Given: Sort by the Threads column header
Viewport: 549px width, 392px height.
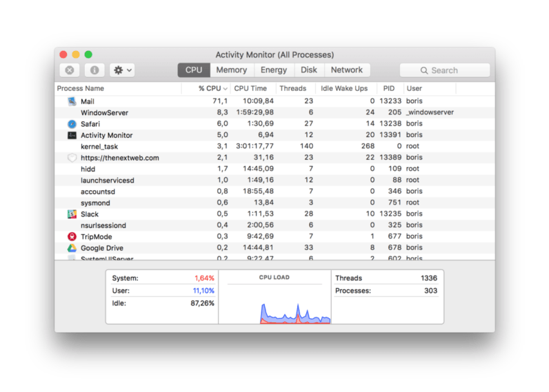Looking at the screenshot, I should 292,89.
